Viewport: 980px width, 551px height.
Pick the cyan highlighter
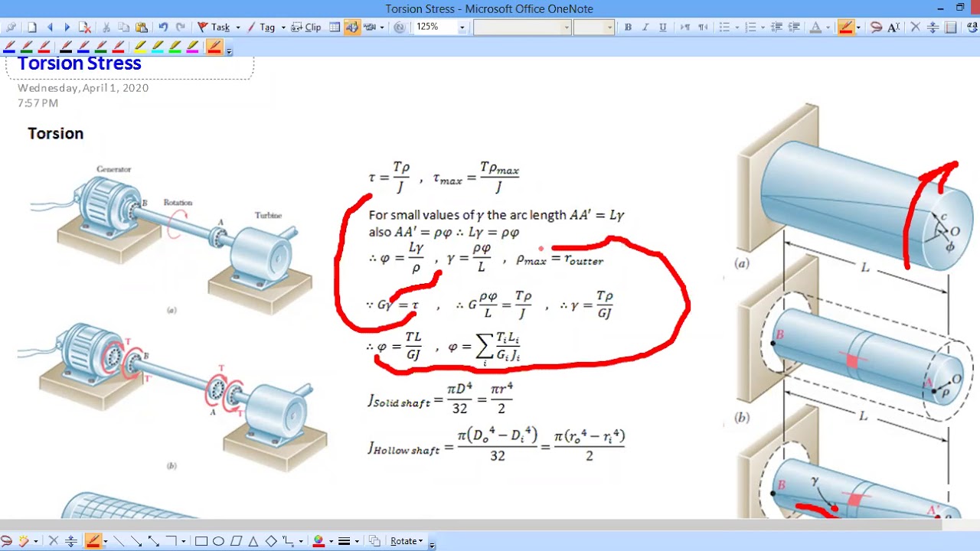click(158, 47)
